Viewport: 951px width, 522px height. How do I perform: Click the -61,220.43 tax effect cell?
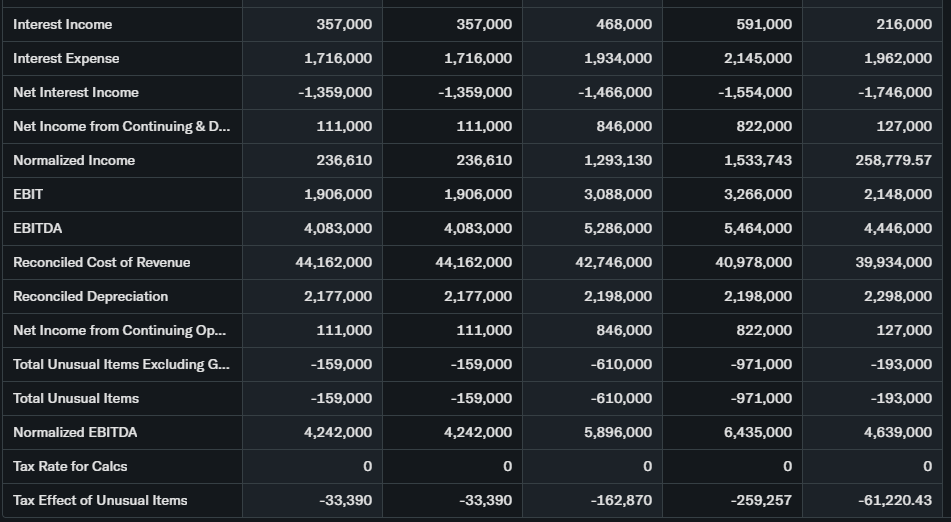(x=895, y=500)
